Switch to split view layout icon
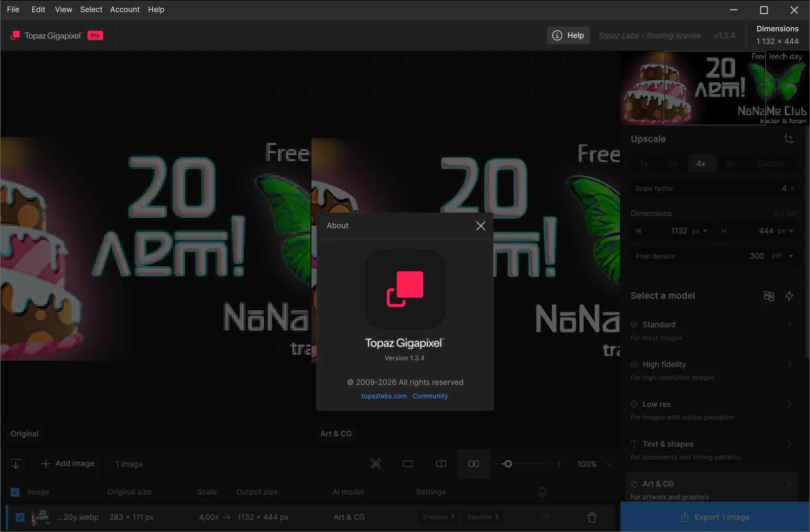 click(x=441, y=464)
